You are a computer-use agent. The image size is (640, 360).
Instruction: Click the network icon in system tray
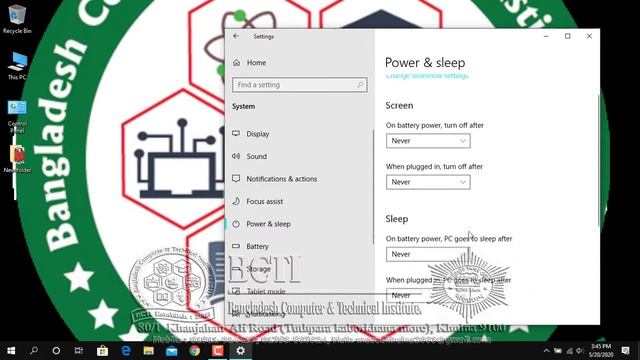tap(569, 351)
